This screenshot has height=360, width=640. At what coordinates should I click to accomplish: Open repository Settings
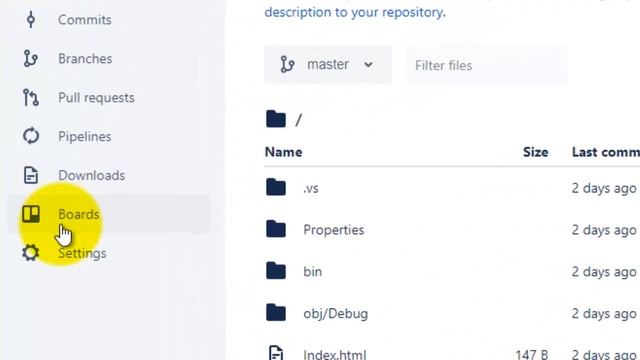[82, 253]
